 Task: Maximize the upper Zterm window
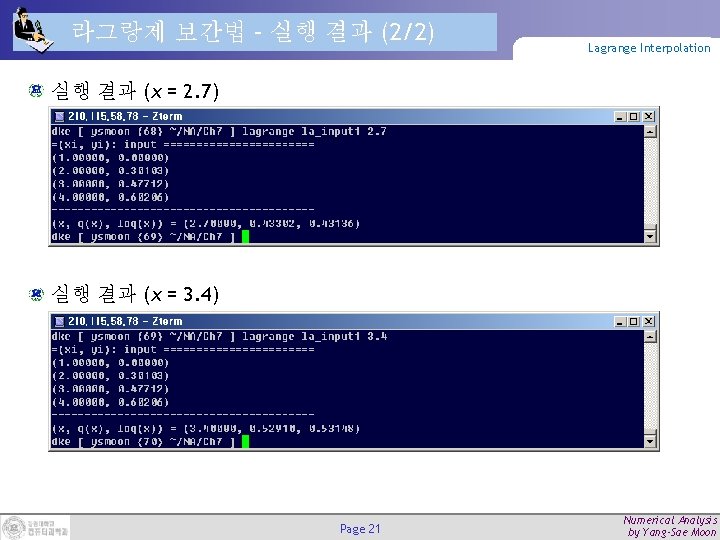click(634, 117)
